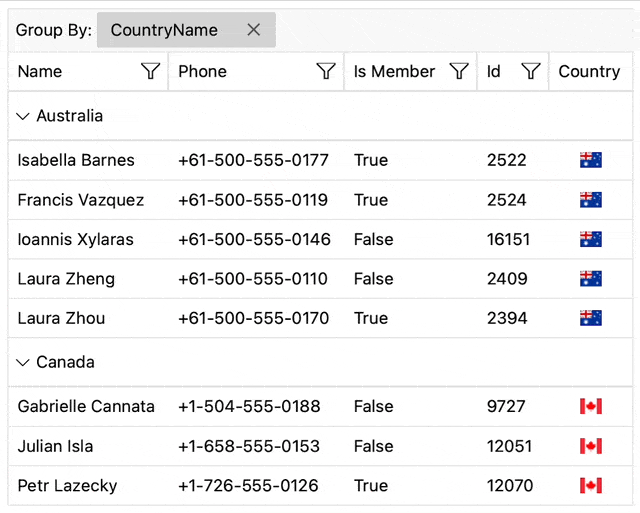Remove the CountryName grouping
Viewport: 640px width, 513px height.
coord(254,30)
